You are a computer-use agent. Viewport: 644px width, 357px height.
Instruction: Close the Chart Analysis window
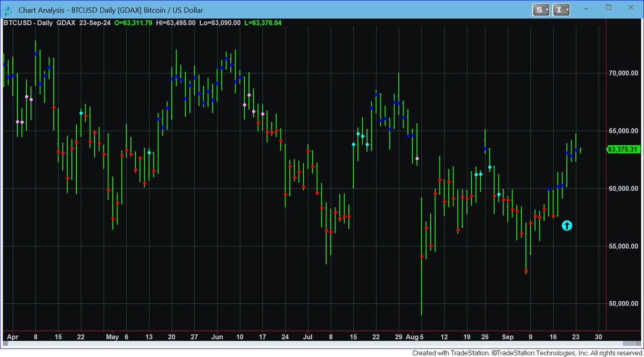tap(631, 9)
